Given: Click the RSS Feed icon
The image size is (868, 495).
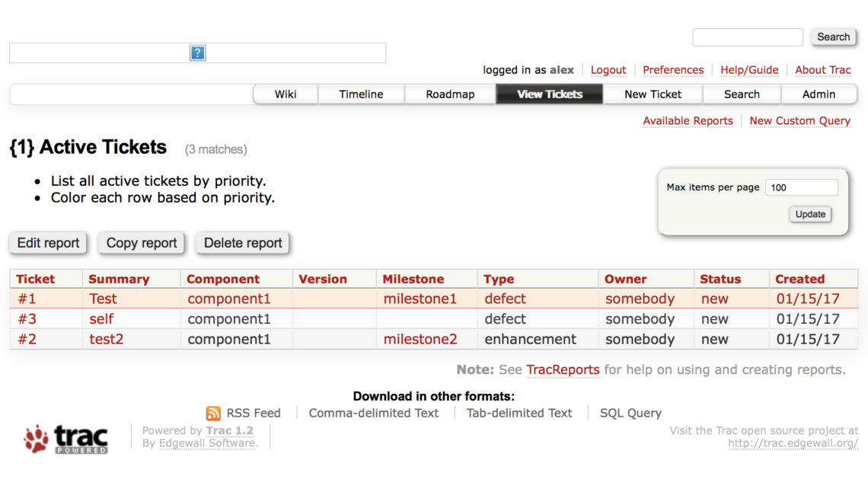Looking at the screenshot, I should (213, 413).
